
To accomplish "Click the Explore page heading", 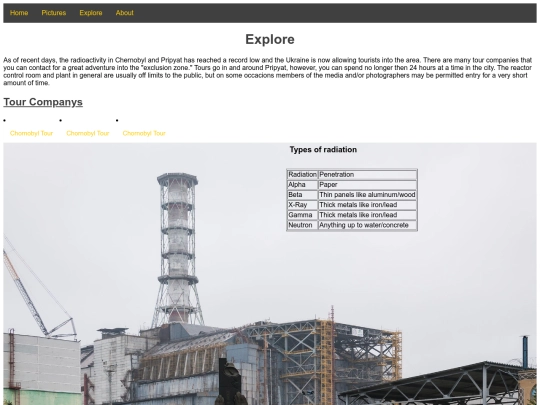I will 270,40.
